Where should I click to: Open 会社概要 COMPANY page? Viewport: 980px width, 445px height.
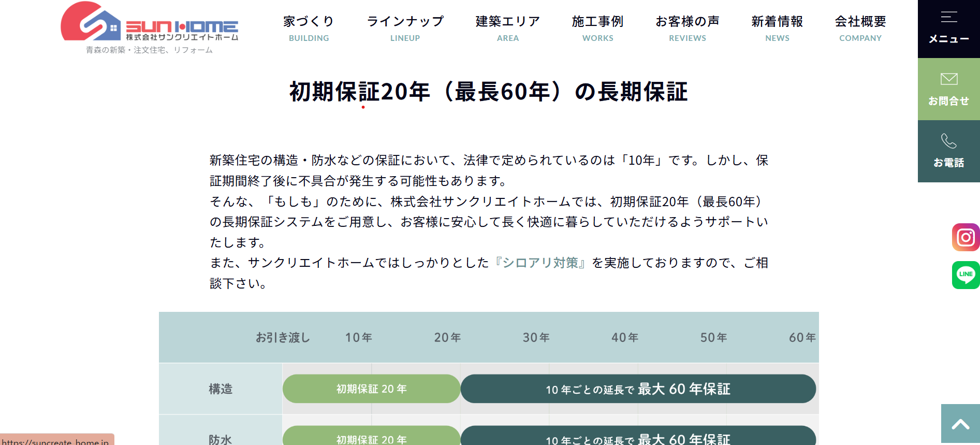(860, 28)
